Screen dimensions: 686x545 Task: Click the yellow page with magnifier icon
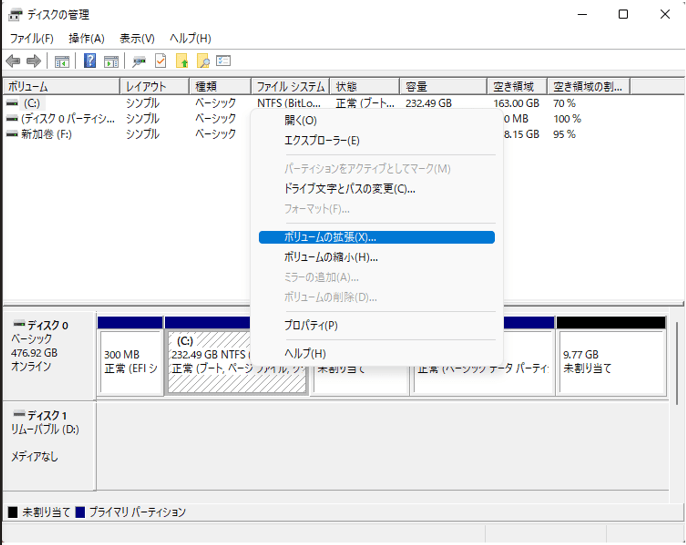[203, 61]
